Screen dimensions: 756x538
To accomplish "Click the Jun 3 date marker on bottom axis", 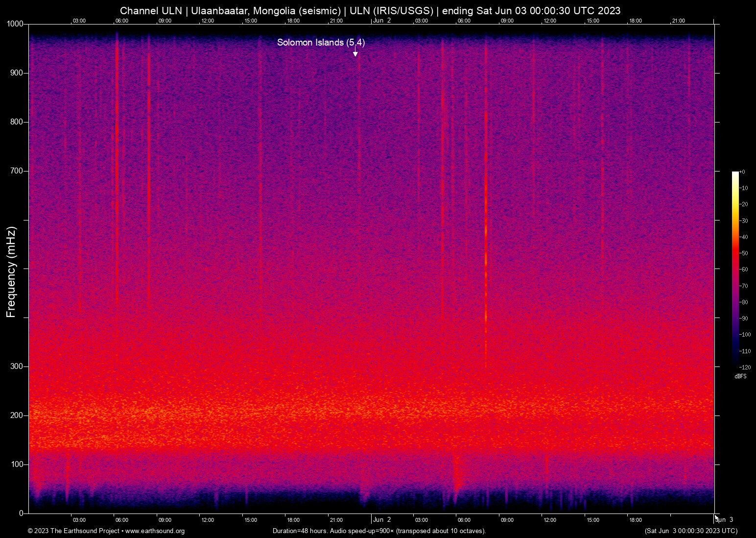I will click(x=724, y=520).
